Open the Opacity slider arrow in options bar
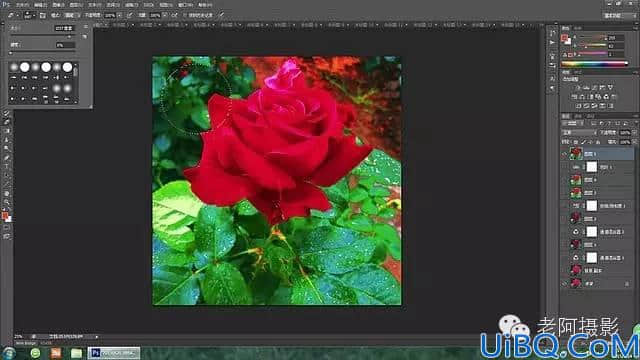This screenshot has height=360, width=640. [x=120, y=16]
